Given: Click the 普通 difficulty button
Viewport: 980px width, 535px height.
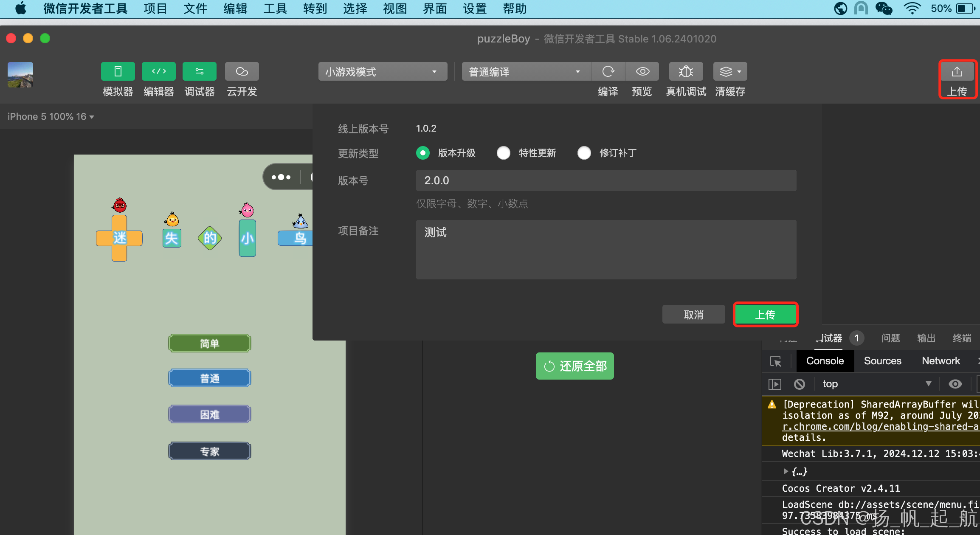Looking at the screenshot, I should (210, 378).
